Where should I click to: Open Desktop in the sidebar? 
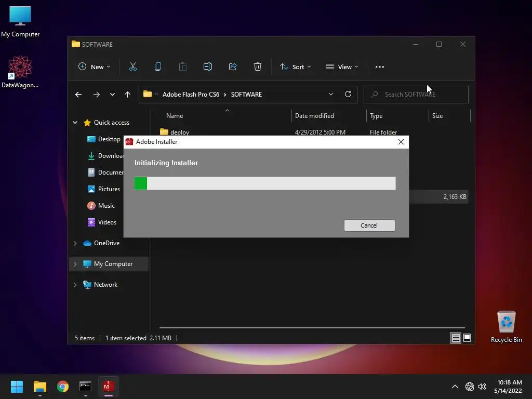point(104,139)
